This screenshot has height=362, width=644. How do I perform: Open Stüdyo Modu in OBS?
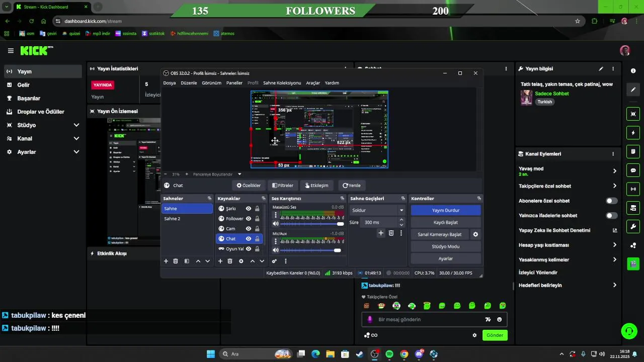point(445,246)
